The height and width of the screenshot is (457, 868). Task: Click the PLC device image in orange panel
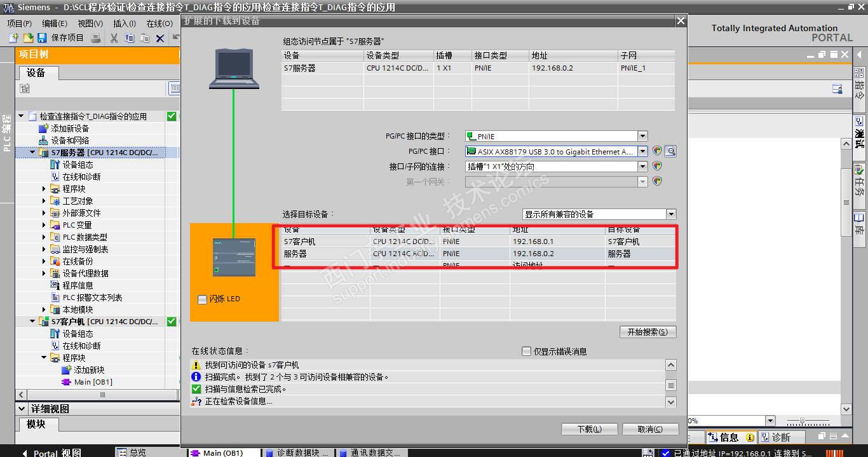234,257
